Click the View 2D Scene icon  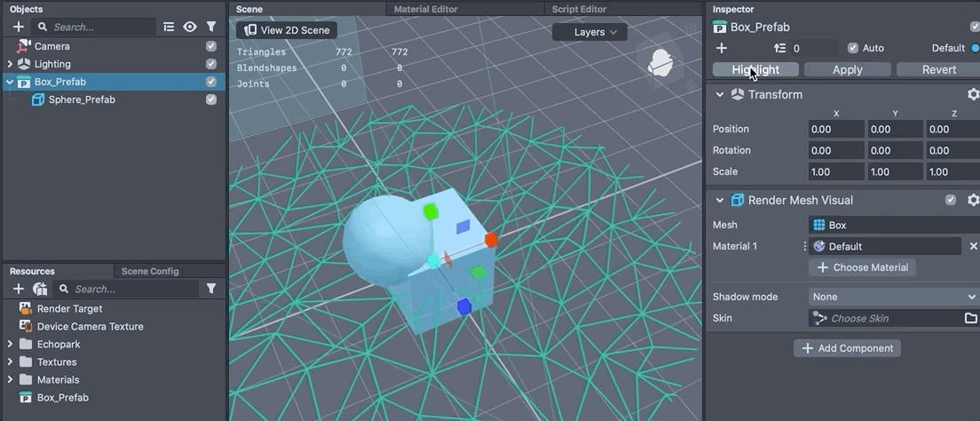click(250, 30)
